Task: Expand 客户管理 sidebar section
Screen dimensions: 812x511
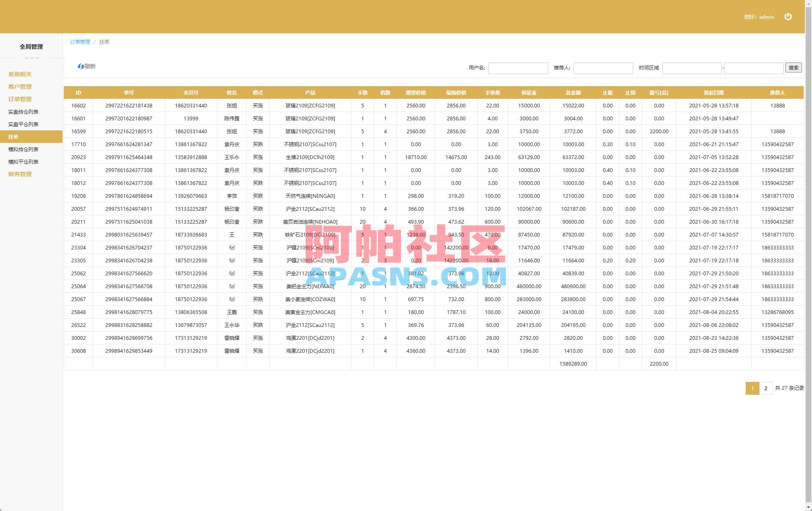Action: point(20,87)
